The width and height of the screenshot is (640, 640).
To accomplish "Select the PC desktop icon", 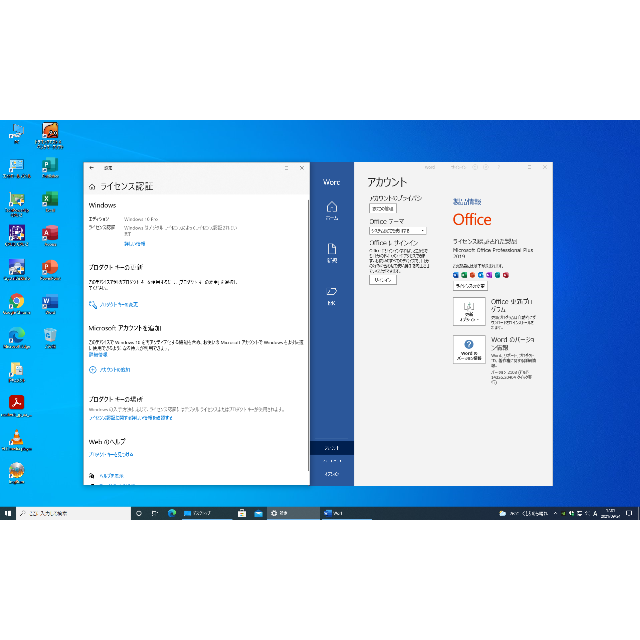I will click(x=17, y=134).
